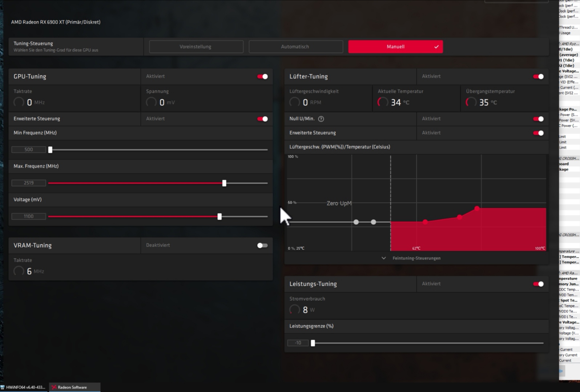Image resolution: width=580 pixels, height=392 pixels.
Task: Click the checkmark on the Manuell button
Action: pyautogui.click(x=436, y=47)
